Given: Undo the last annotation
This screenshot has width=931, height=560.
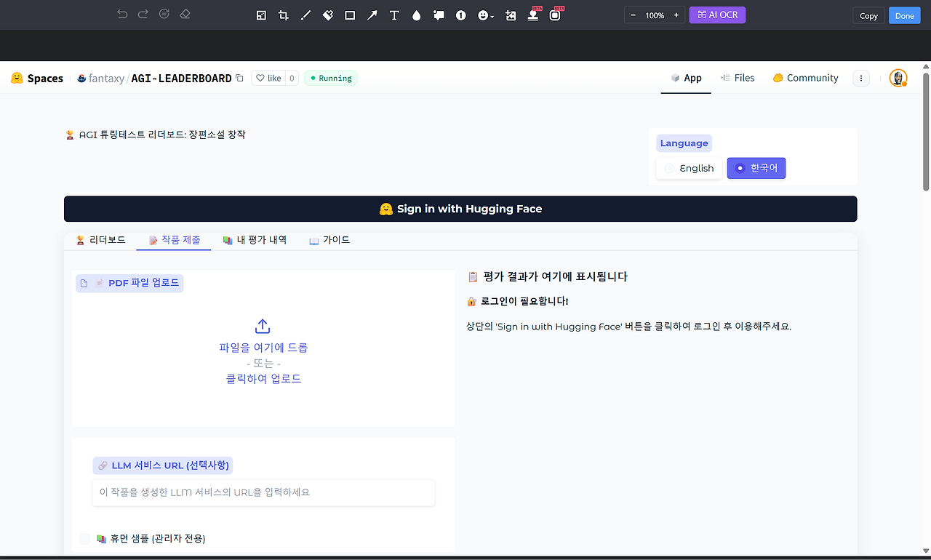Looking at the screenshot, I should coord(122,15).
